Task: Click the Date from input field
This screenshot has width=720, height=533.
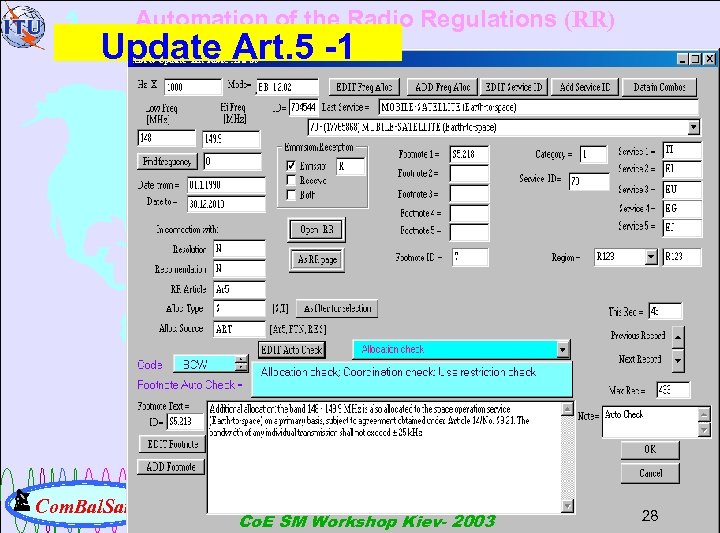Action: 226,185
